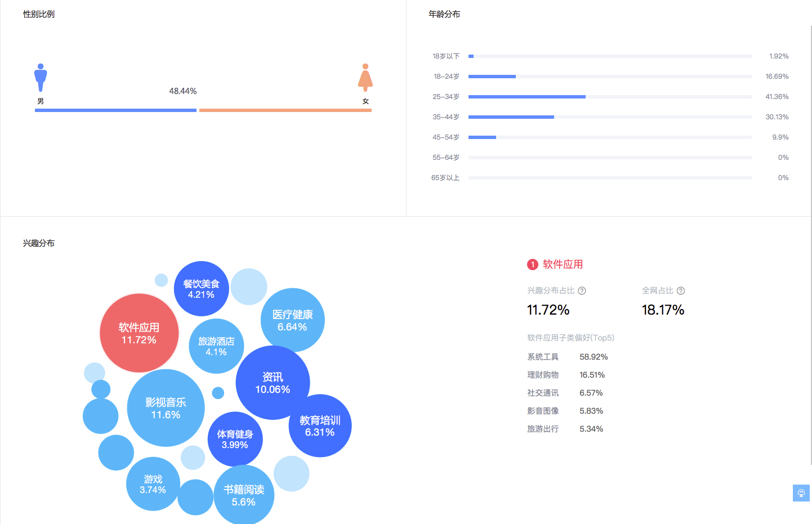Click the 社交通讯 subcategory row
812x524 pixels.
(565, 393)
